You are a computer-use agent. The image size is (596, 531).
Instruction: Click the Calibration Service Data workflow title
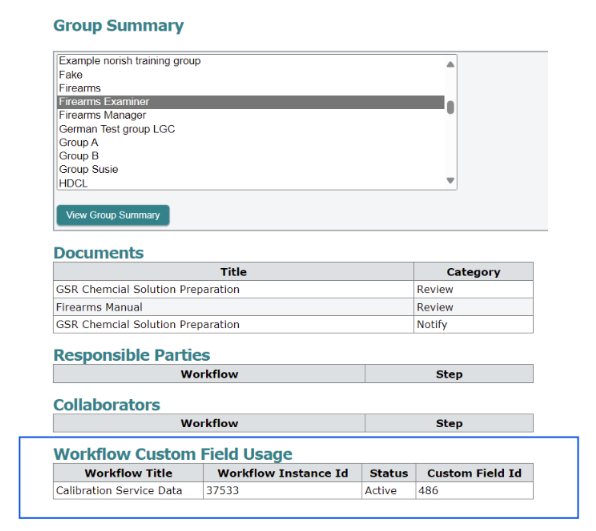(119, 491)
